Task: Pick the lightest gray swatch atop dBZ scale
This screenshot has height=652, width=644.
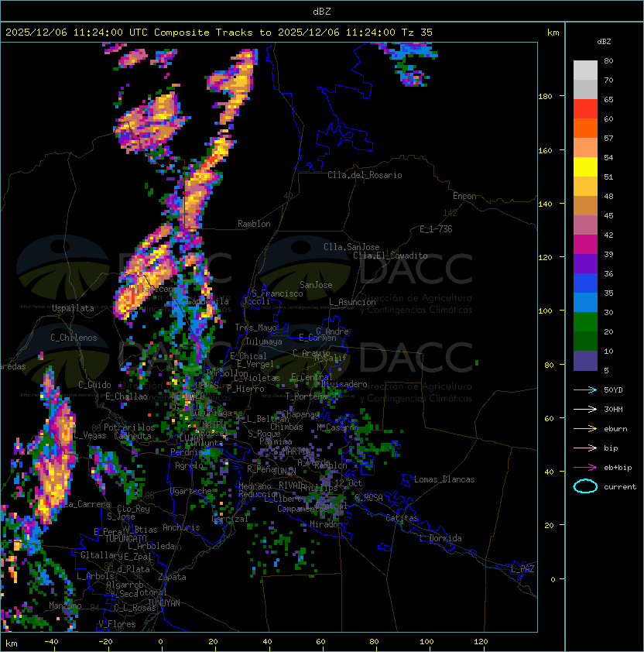Action: pyautogui.click(x=585, y=70)
